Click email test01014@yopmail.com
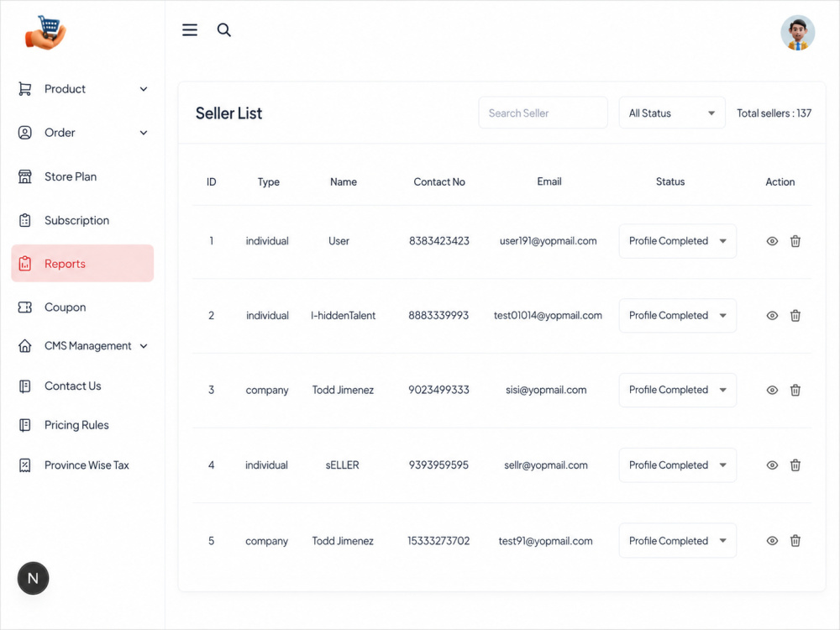 tap(548, 316)
